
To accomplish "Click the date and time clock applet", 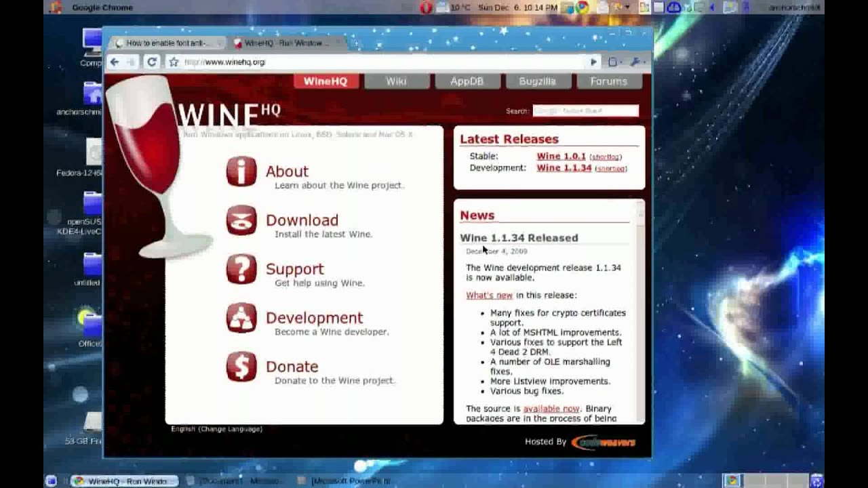I will [x=517, y=7].
